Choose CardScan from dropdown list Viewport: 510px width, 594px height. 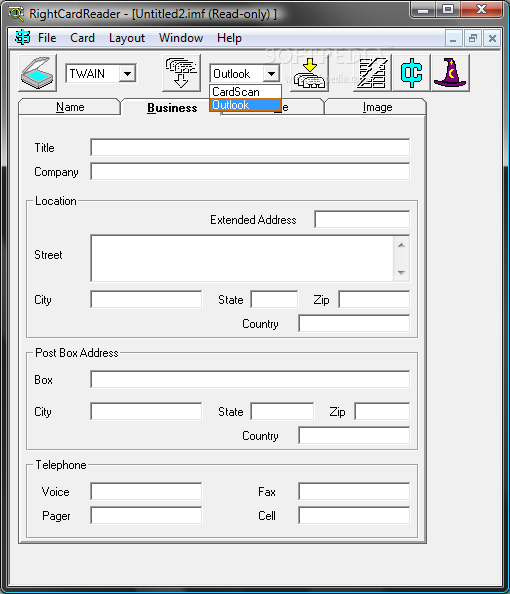tap(246, 92)
